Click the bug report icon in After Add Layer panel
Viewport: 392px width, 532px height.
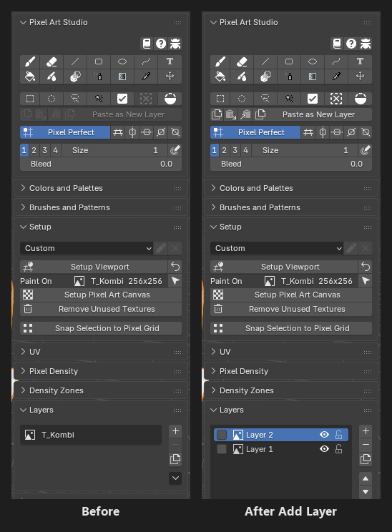(366, 44)
